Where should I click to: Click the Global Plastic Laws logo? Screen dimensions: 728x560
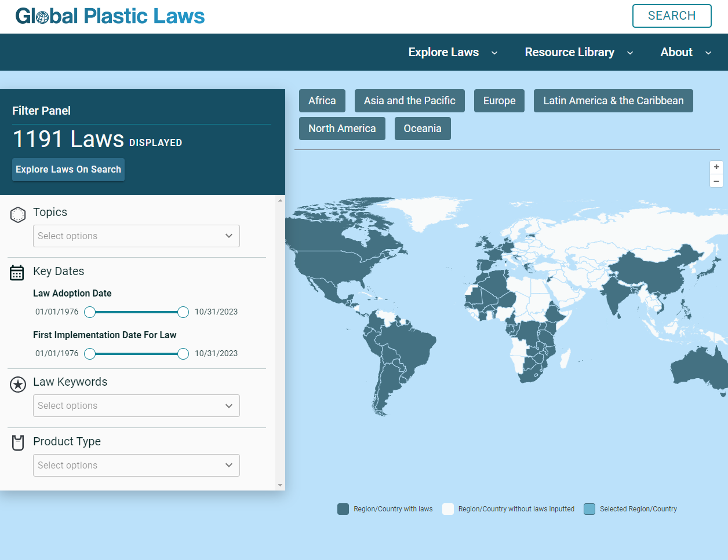point(110,16)
